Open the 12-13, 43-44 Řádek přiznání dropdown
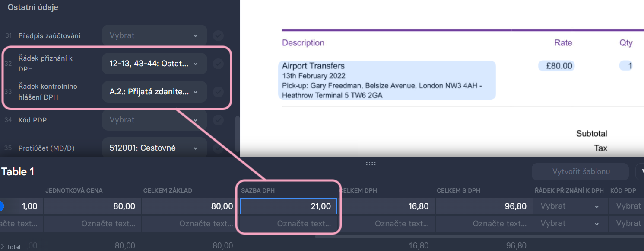 [154, 64]
